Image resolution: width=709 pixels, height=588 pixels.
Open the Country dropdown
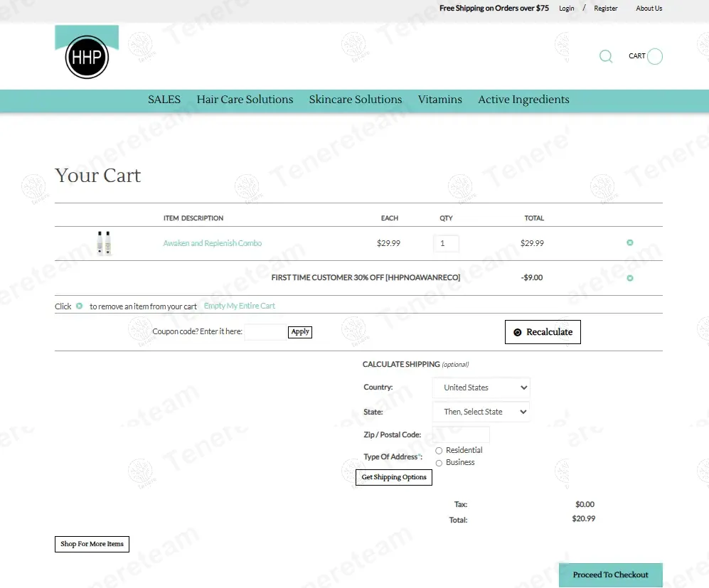(481, 387)
